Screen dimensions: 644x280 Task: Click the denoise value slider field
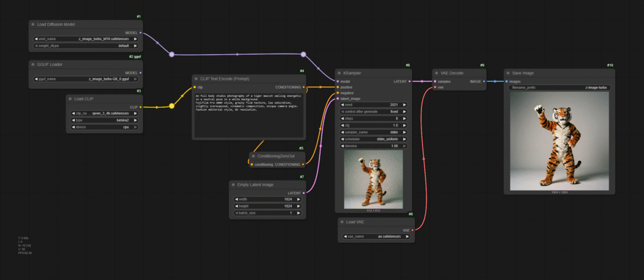pyautogui.click(x=374, y=146)
